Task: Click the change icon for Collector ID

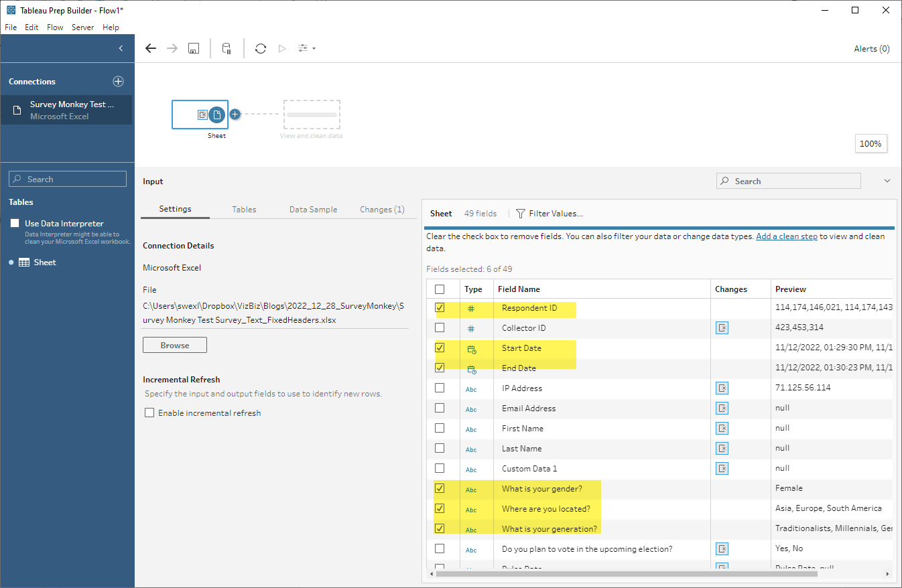Action: tap(722, 328)
